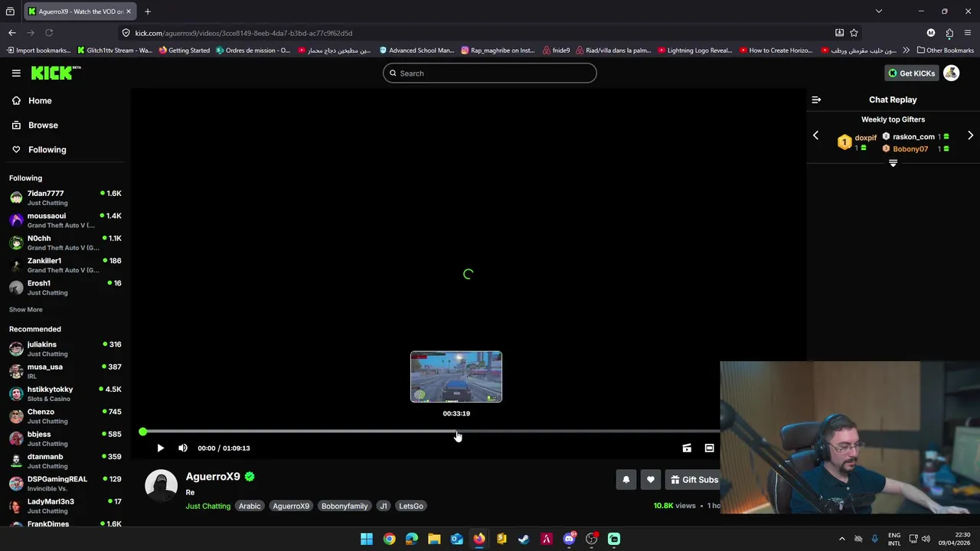
Task: Open OBS Studio from the taskbar
Action: 591,539
